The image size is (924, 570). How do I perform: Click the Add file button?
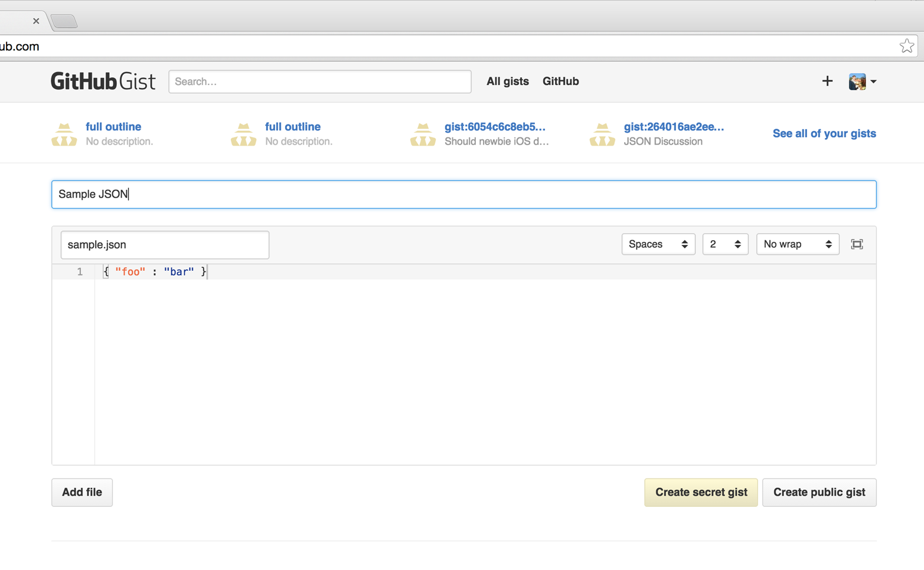(82, 492)
